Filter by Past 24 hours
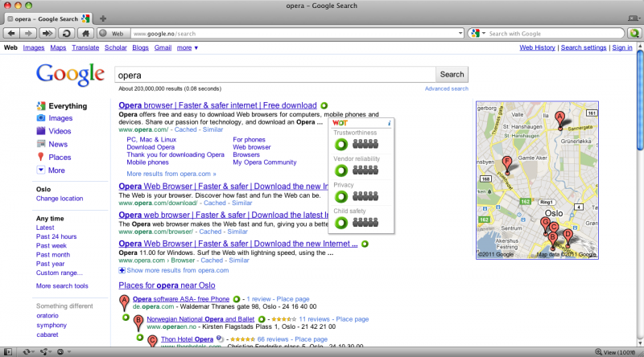The image size is (644, 357). pyautogui.click(x=56, y=236)
